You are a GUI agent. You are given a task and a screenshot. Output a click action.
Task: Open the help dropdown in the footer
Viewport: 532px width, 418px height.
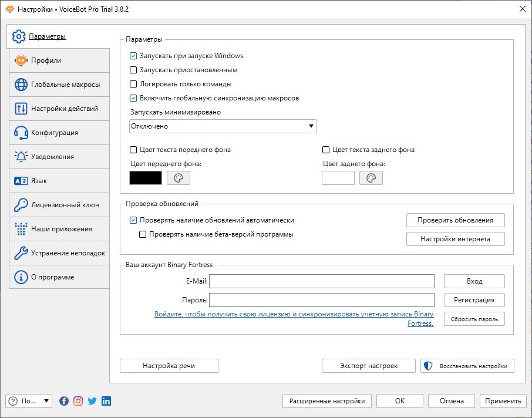[x=29, y=401]
